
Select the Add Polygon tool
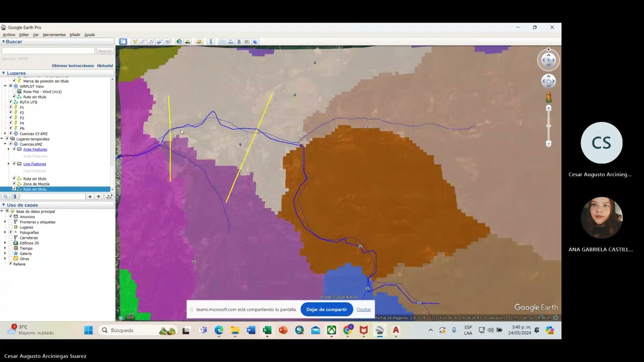pyautogui.click(x=143, y=42)
